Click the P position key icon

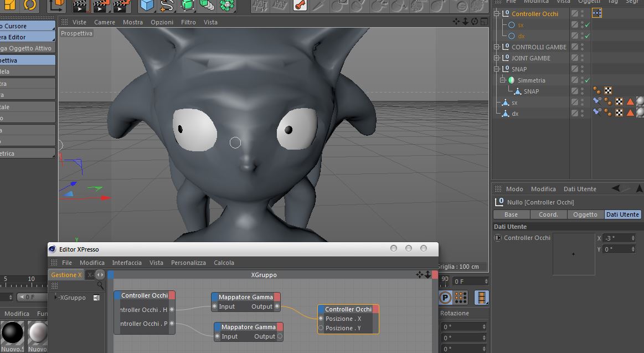pos(445,298)
